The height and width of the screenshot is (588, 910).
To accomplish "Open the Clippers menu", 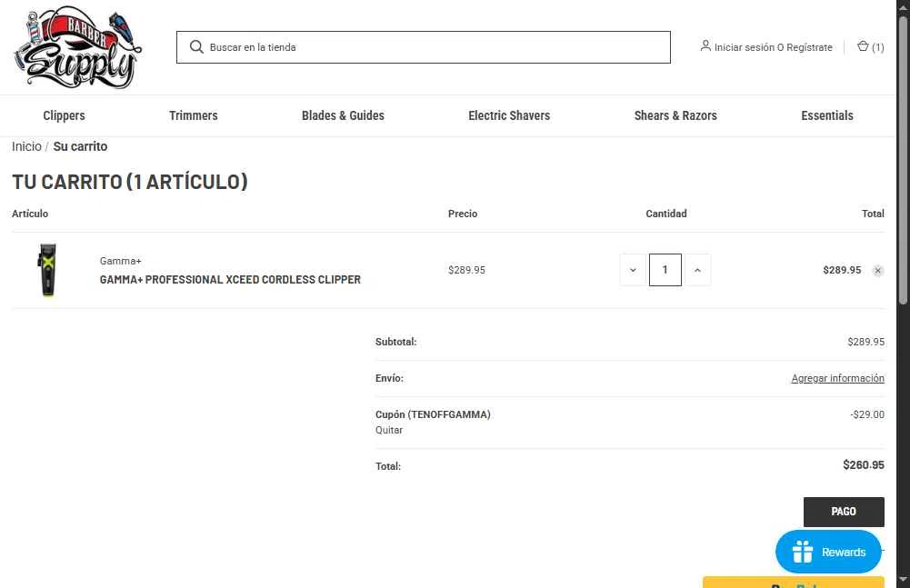I will [x=64, y=115].
